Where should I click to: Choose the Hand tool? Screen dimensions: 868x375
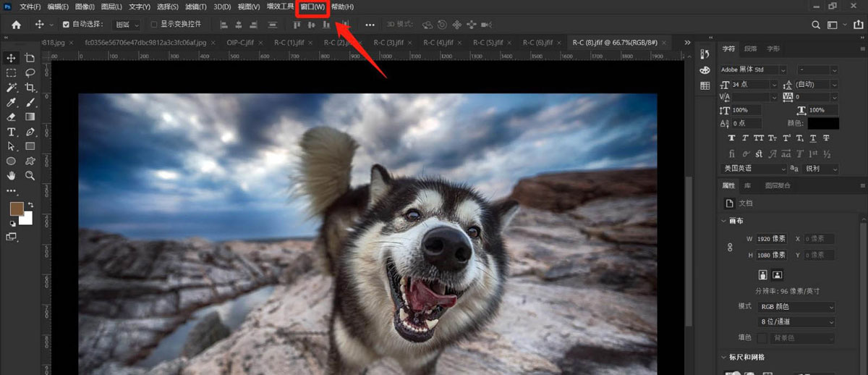click(x=12, y=176)
